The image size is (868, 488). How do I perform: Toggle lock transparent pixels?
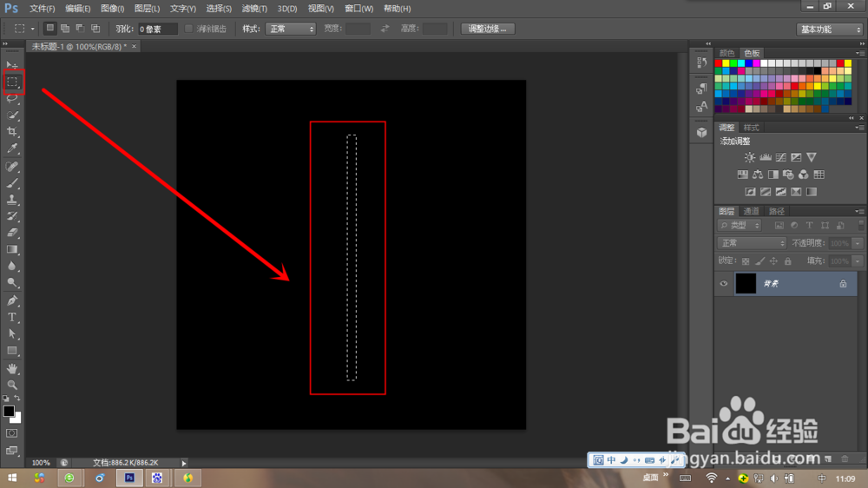click(x=746, y=260)
